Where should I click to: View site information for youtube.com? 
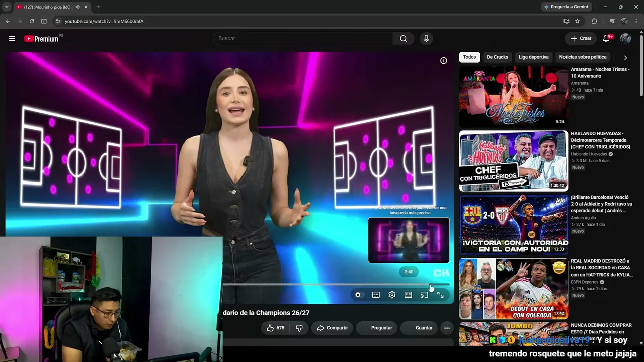click(x=58, y=21)
